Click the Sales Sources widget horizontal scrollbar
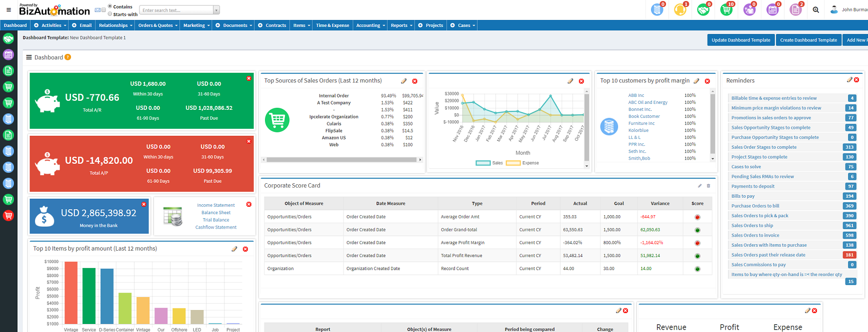The width and height of the screenshot is (868, 332). [x=341, y=160]
